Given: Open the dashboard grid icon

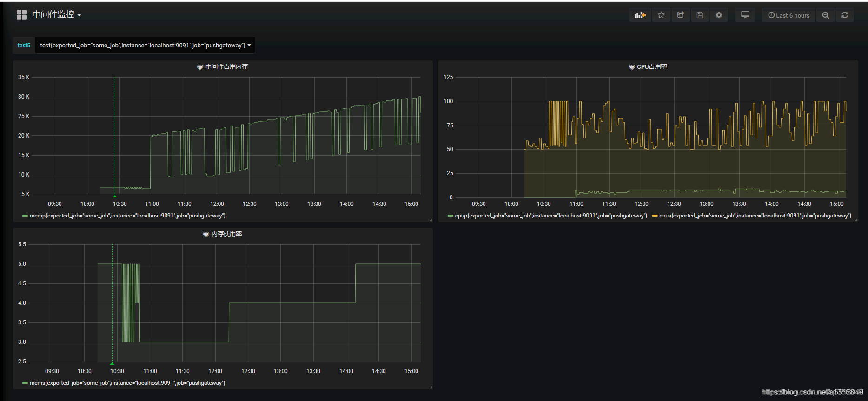Looking at the screenshot, I should 21,15.
